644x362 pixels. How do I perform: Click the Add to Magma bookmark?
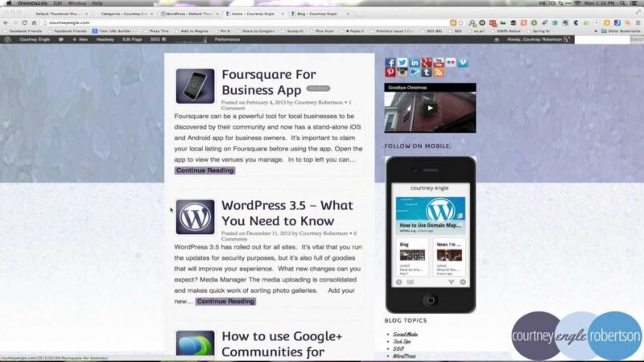pos(192,31)
